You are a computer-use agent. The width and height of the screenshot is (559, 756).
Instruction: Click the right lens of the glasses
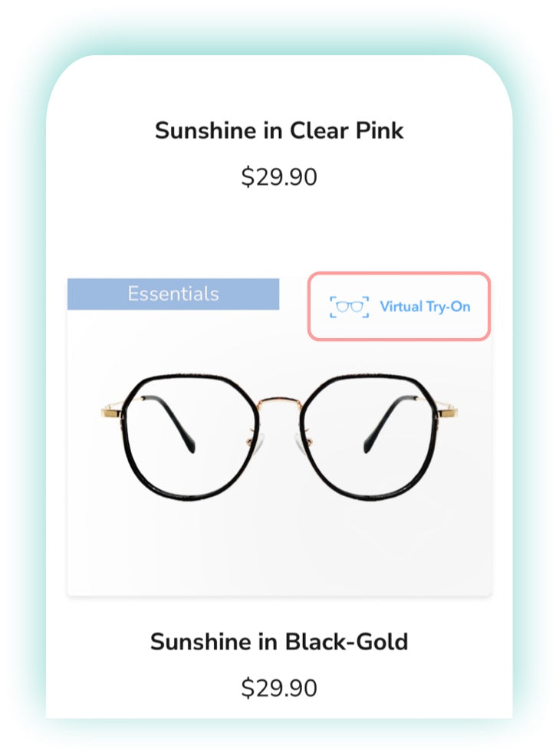pyautogui.click(x=370, y=436)
